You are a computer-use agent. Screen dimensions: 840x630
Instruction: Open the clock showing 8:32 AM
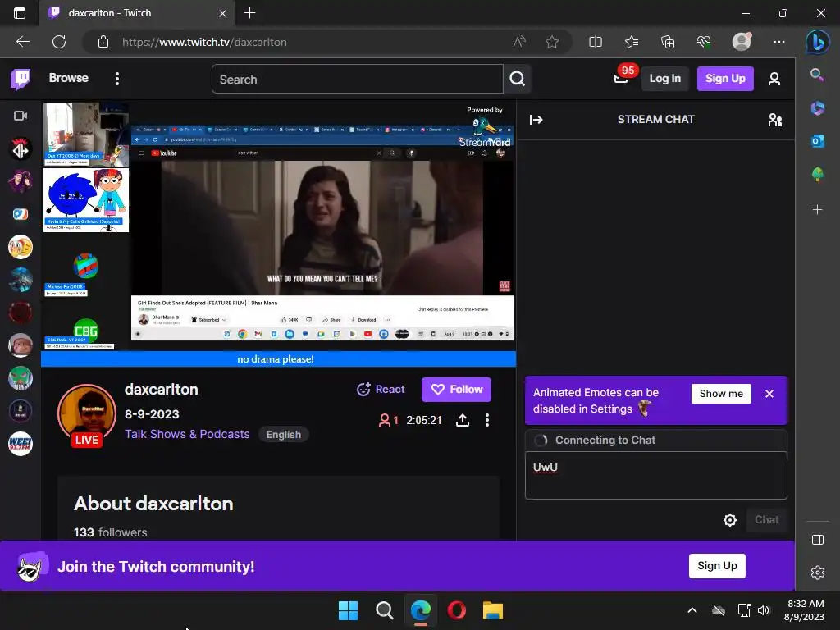pyautogui.click(x=805, y=610)
